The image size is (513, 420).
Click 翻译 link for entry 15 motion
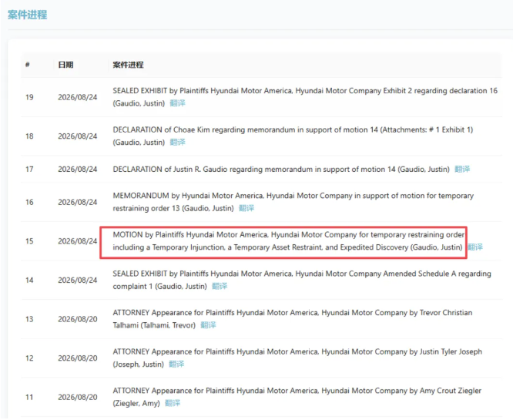coord(475,247)
